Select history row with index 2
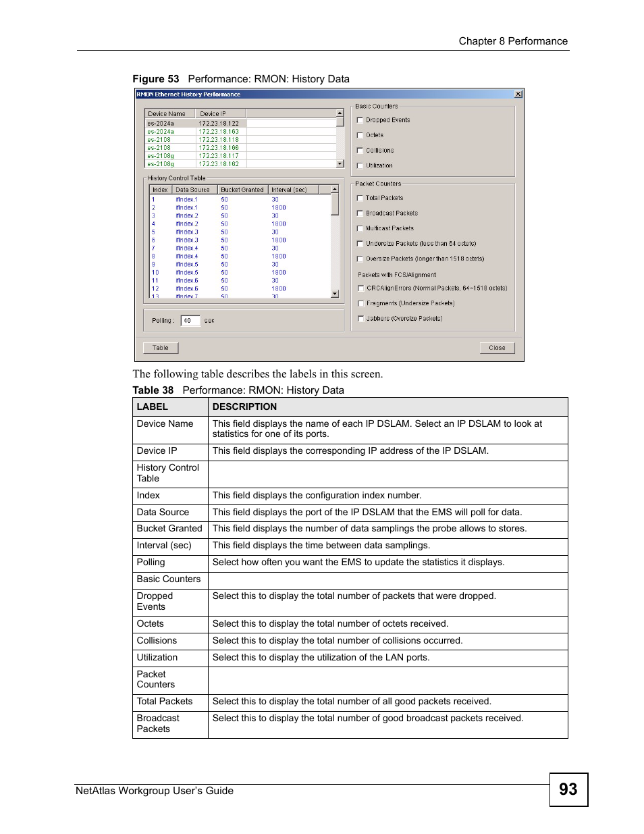 point(240,208)
